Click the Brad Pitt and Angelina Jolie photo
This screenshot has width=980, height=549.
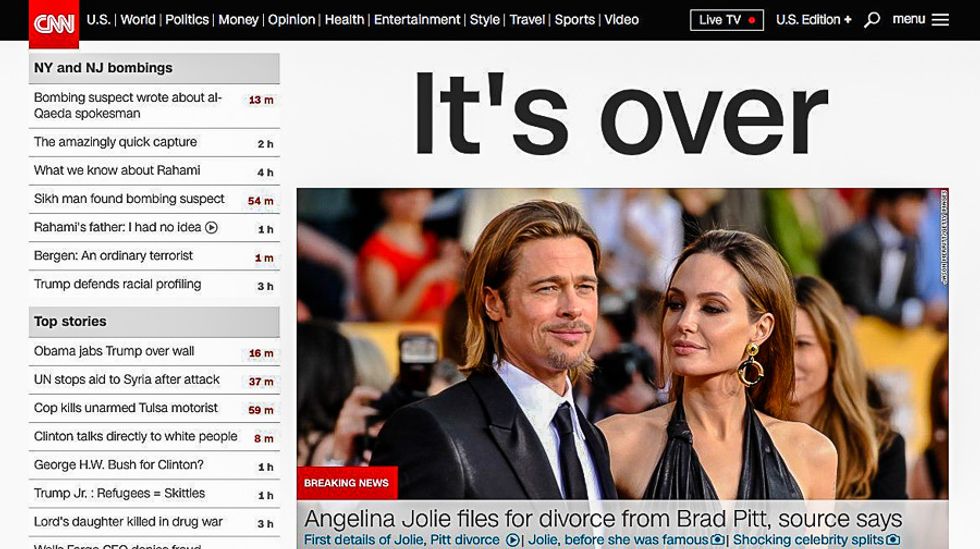pyautogui.click(x=620, y=330)
